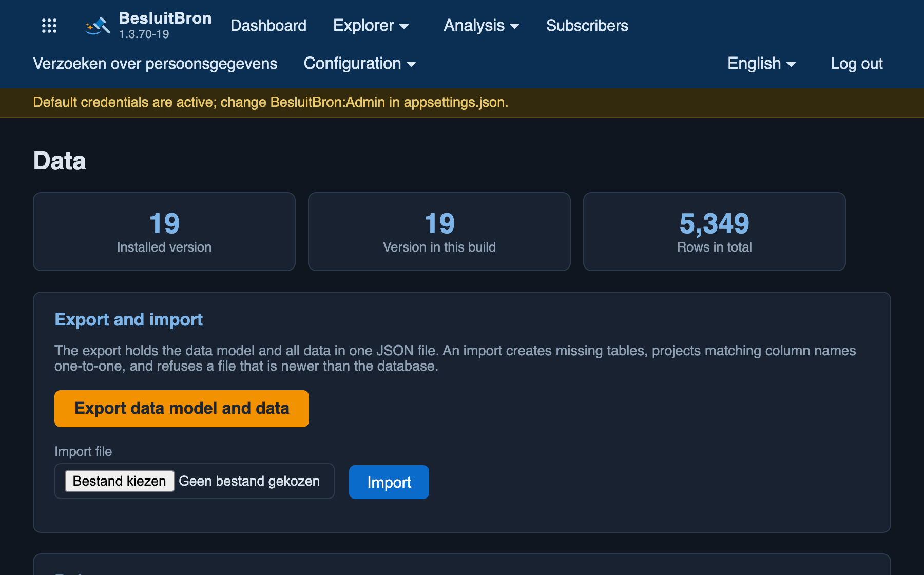Open Verzoeken over persoonsgegevens page
Screen dimensions: 924x575
tap(155, 64)
